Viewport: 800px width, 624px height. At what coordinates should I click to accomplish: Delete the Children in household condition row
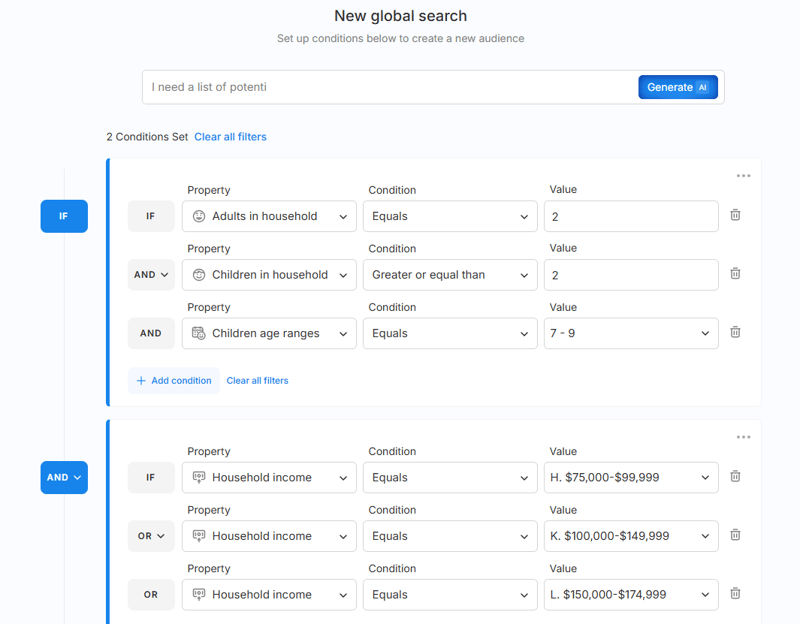tap(735, 274)
